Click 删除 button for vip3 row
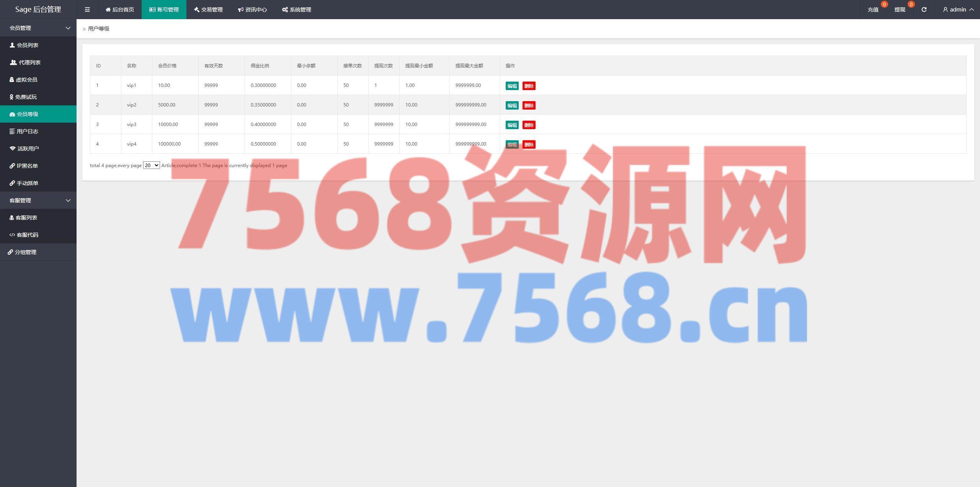Viewport: 980px width, 487px height. pos(529,125)
